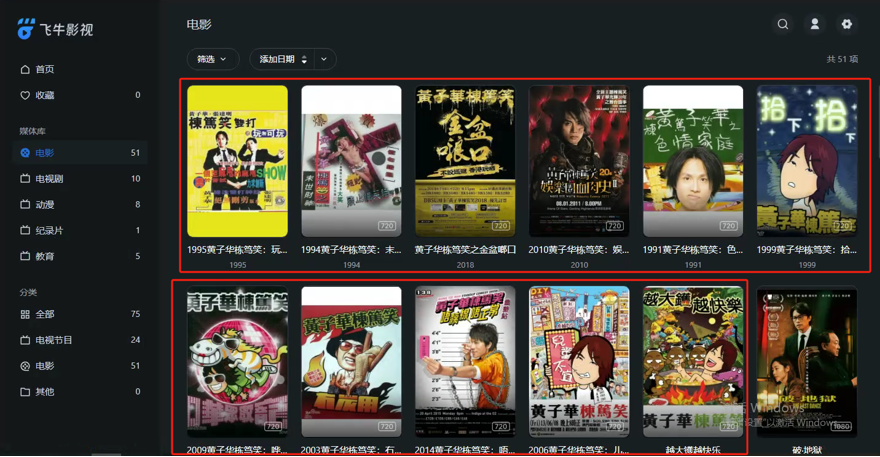Click the 电影 page heading
The height and width of the screenshot is (457, 880).
coord(199,25)
